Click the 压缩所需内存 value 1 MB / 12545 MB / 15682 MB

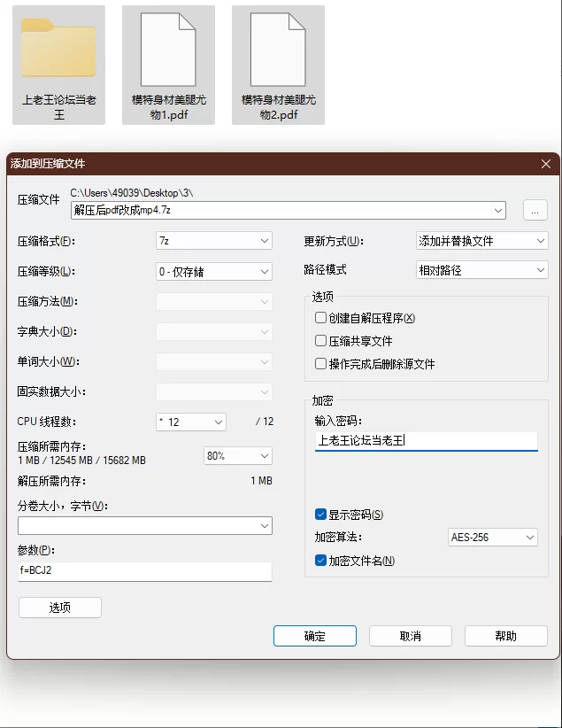pyautogui.click(x=81, y=461)
